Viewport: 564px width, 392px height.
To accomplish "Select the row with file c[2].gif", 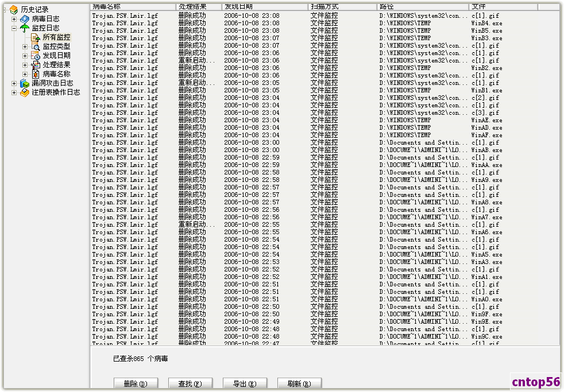I will click(325, 98).
